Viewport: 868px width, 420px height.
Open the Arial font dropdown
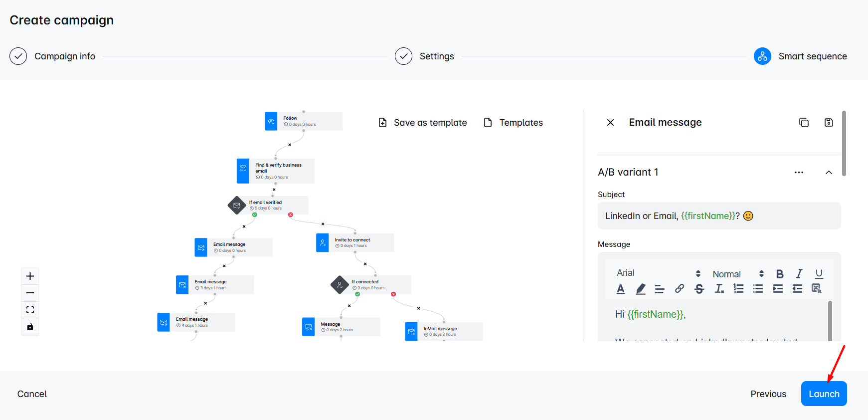(658, 273)
